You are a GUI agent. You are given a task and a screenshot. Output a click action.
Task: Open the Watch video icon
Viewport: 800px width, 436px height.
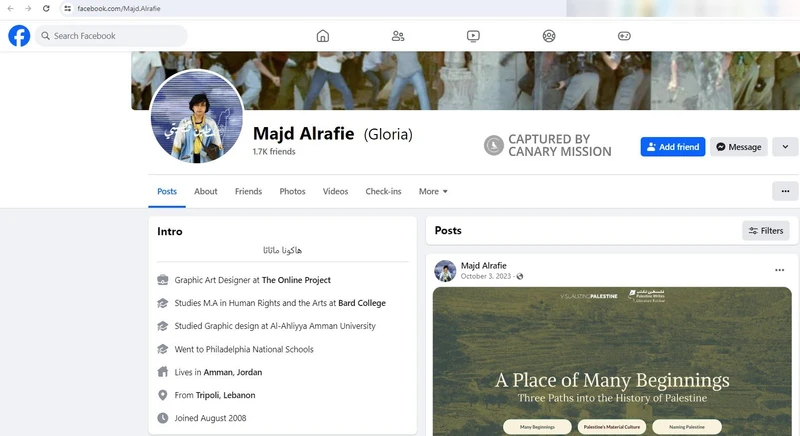[x=473, y=36]
